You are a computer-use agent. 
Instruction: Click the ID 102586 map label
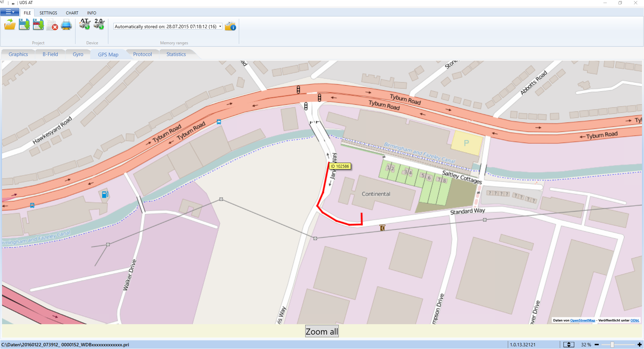[x=340, y=166]
